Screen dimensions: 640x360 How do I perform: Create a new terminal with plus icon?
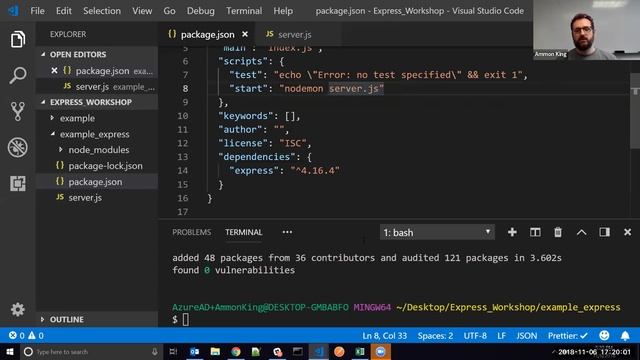tap(512, 232)
